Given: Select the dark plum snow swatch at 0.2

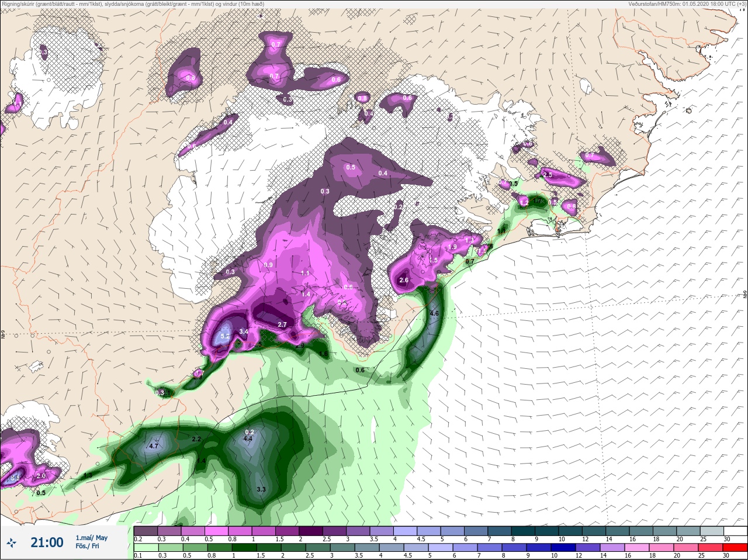Looking at the screenshot, I should click(145, 531).
